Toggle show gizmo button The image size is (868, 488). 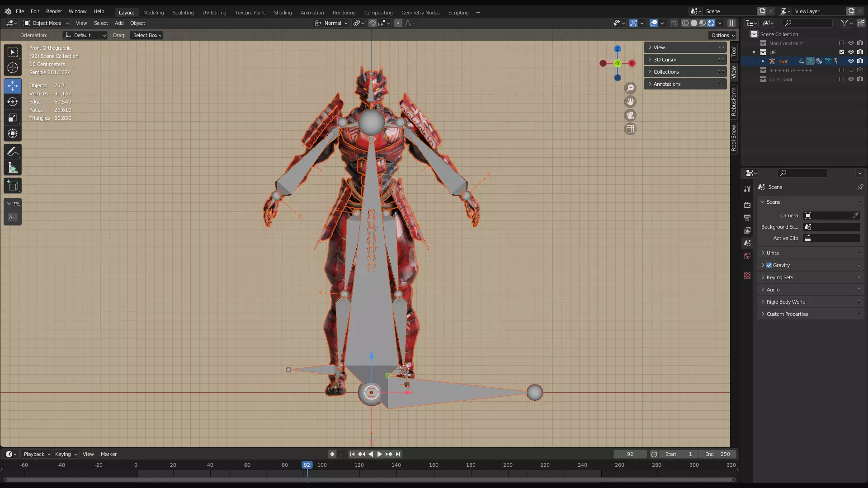coord(633,23)
